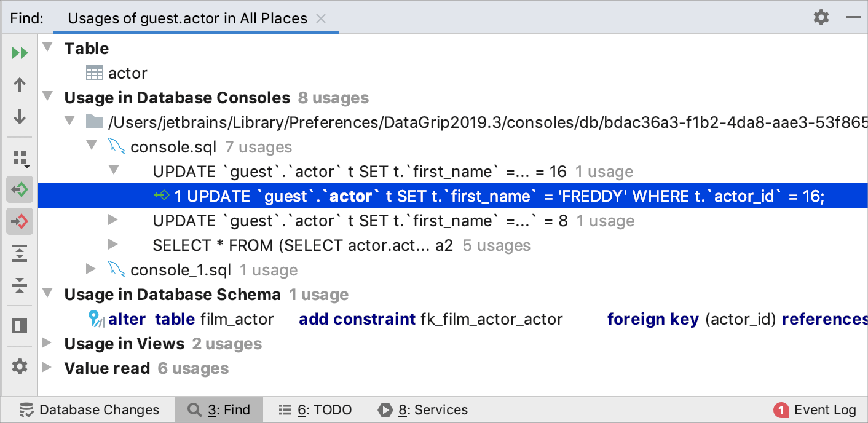
Task: Collapse all nodes in the usages tree
Action: click(20, 285)
